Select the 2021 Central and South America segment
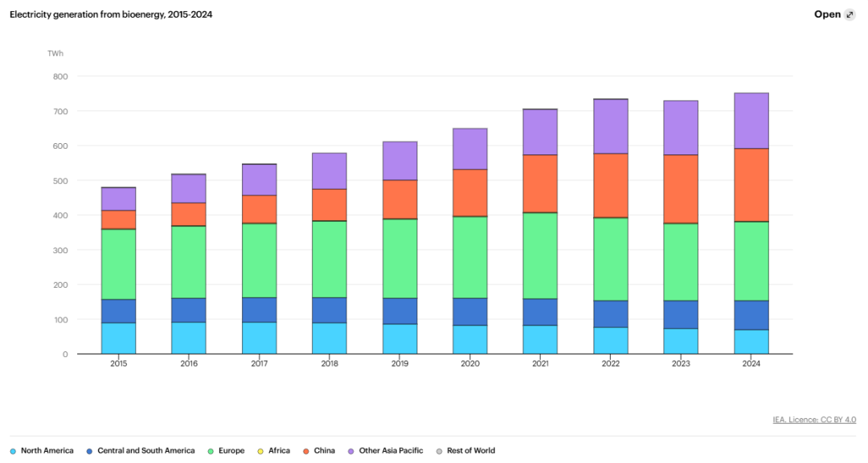The height and width of the screenshot is (463, 868). tap(540, 313)
